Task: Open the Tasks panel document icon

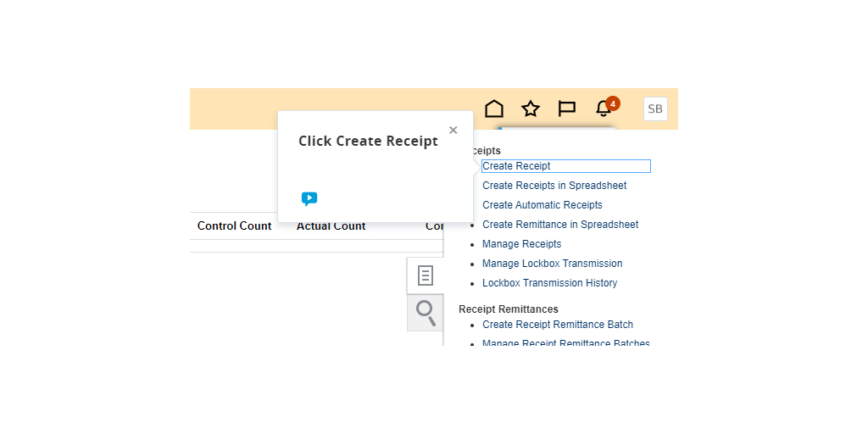Action: pyautogui.click(x=426, y=275)
